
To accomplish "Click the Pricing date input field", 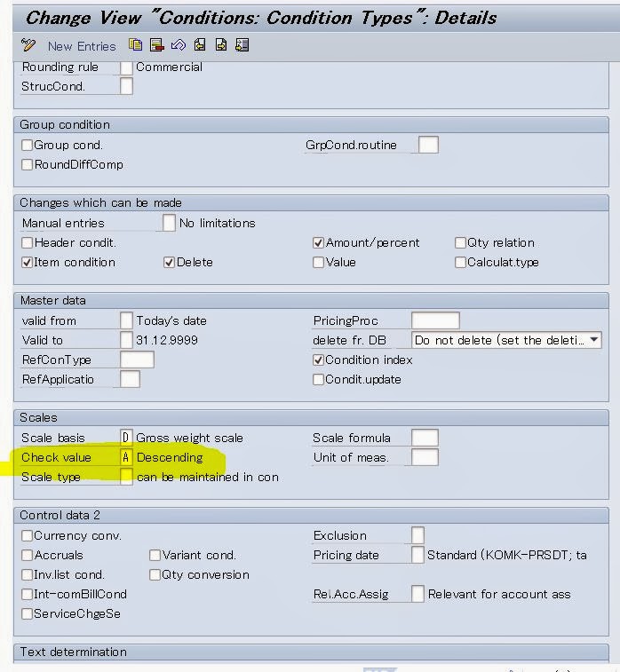I will pyautogui.click(x=417, y=555).
